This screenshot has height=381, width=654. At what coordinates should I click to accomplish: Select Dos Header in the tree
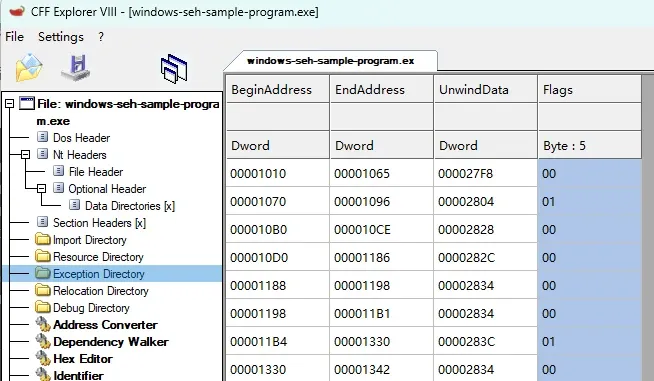[81, 137]
